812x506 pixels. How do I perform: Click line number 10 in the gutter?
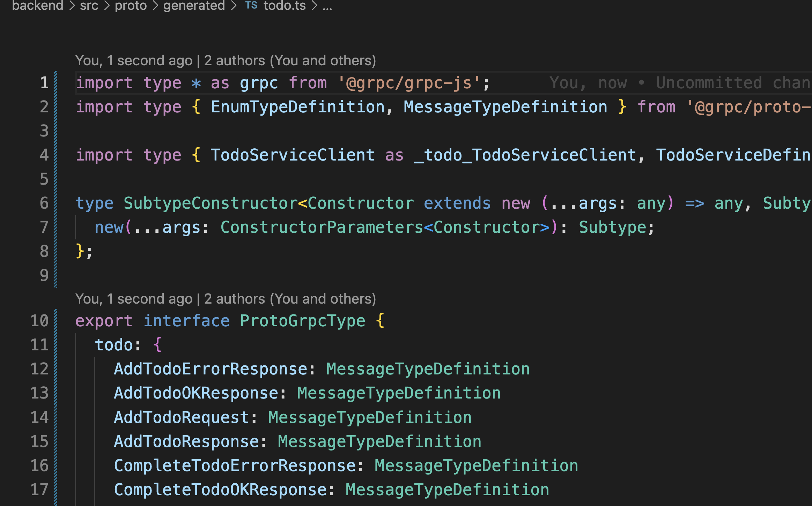point(39,321)
